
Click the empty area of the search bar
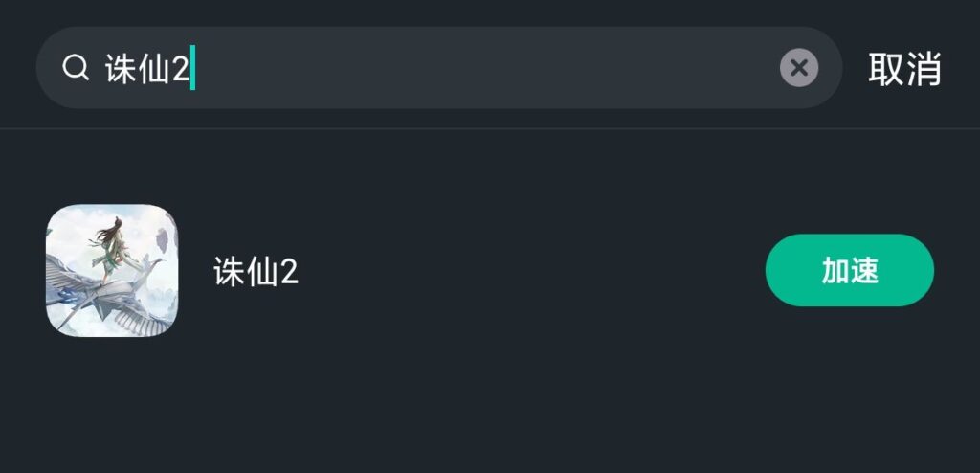[x=479, y=68]
